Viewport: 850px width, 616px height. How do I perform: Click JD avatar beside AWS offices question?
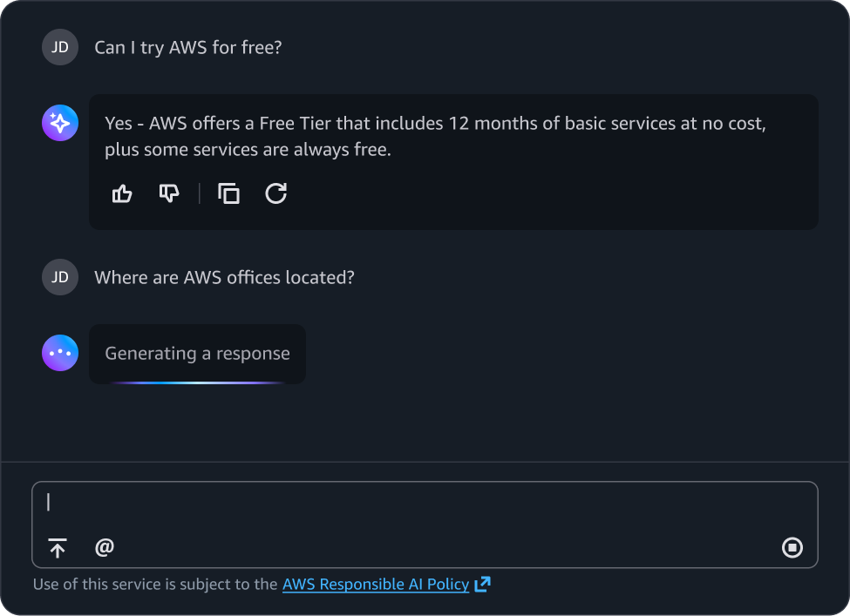[x=60, y=277]
